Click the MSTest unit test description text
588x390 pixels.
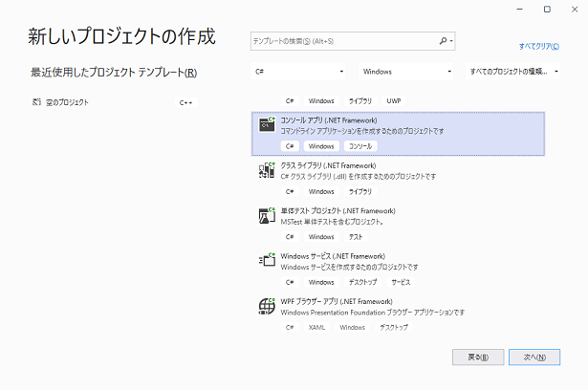(x=332, y=222)
